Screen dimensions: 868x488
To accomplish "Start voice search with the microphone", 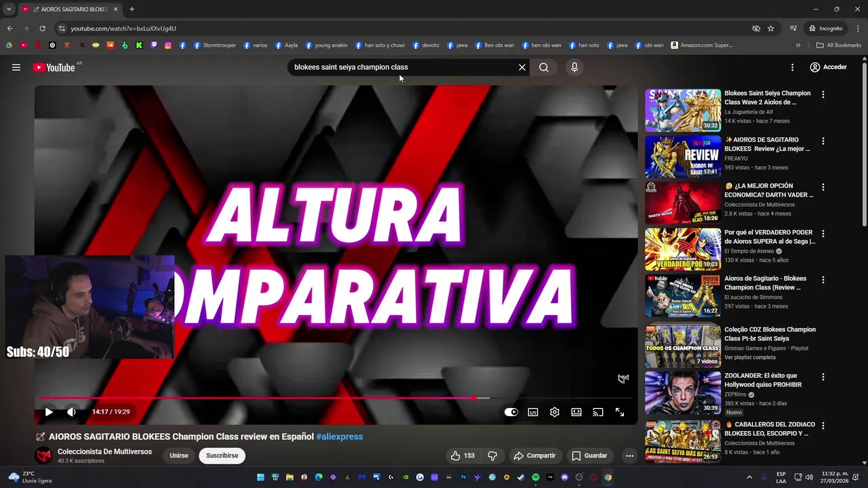I will pos(574,67).
